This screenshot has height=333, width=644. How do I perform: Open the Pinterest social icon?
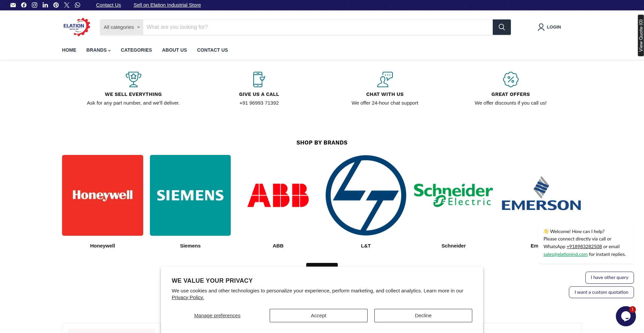(x=56, y=5)
